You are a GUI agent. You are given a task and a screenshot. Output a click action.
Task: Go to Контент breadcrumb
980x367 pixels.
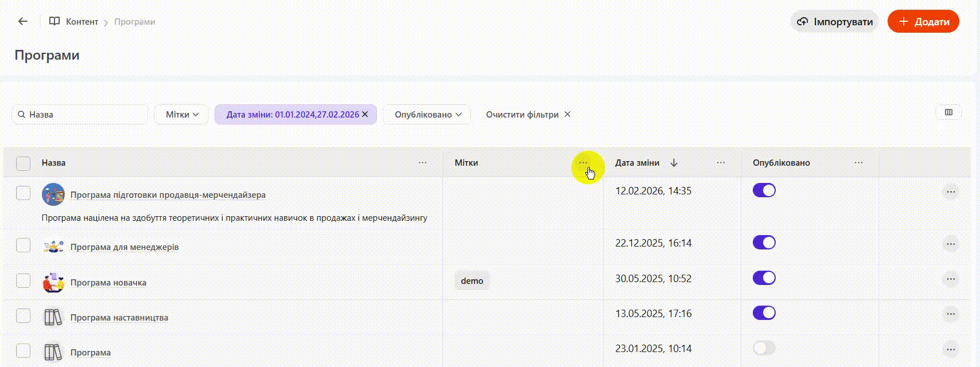[x=81, y=22]
